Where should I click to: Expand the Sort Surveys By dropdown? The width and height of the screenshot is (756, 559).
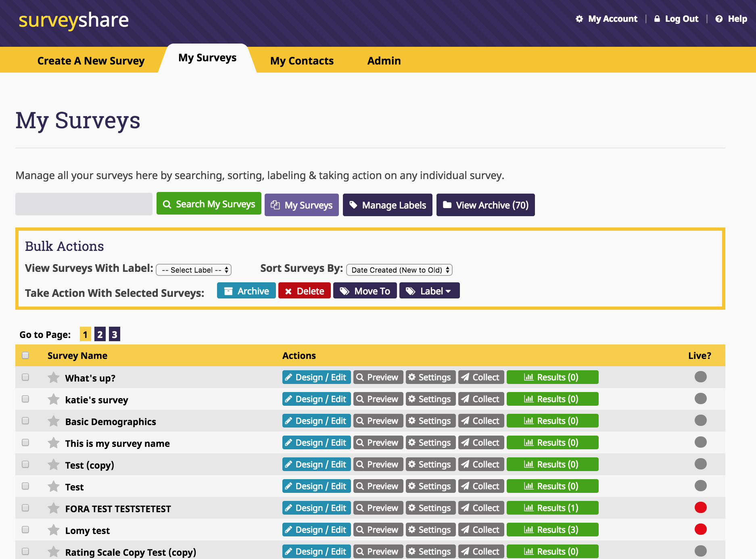coord(399,270)
